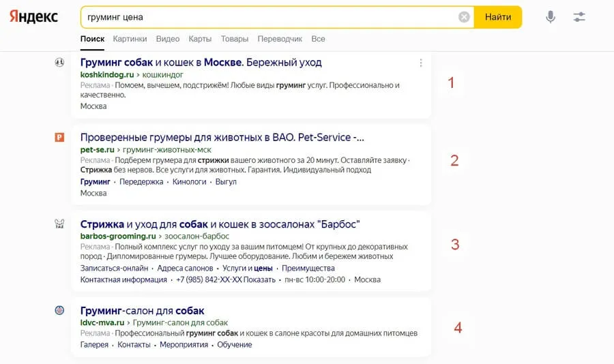Open the Передержка sitelink
Image resolution: width=614 pixels, height=364 pixels.
[x=141, y=181]
